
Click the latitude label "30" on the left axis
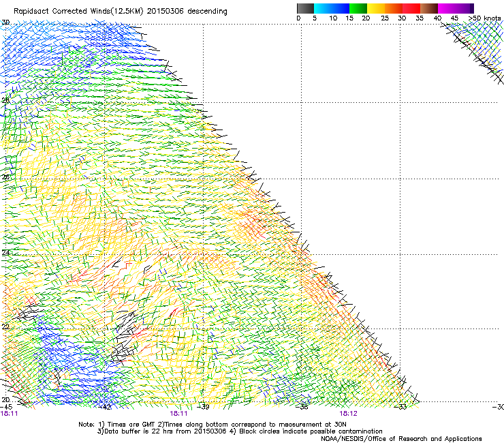click(x=5, y=22)
